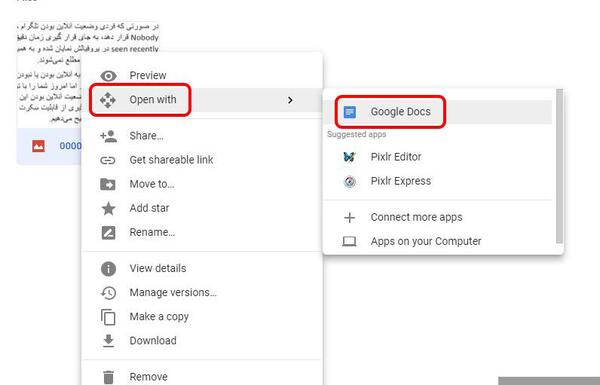
Task: Click the Pixlr Editor butterfly icon
Action: tap(349, 157)
